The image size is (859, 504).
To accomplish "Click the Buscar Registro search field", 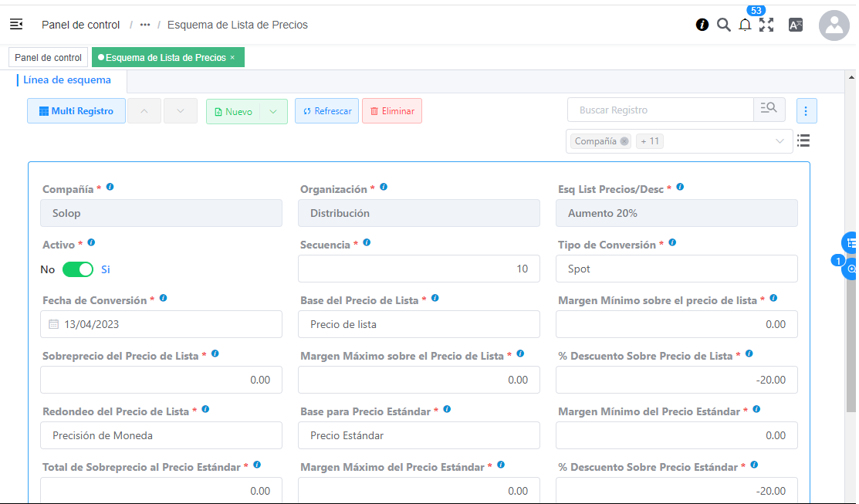I will (660, 110).
